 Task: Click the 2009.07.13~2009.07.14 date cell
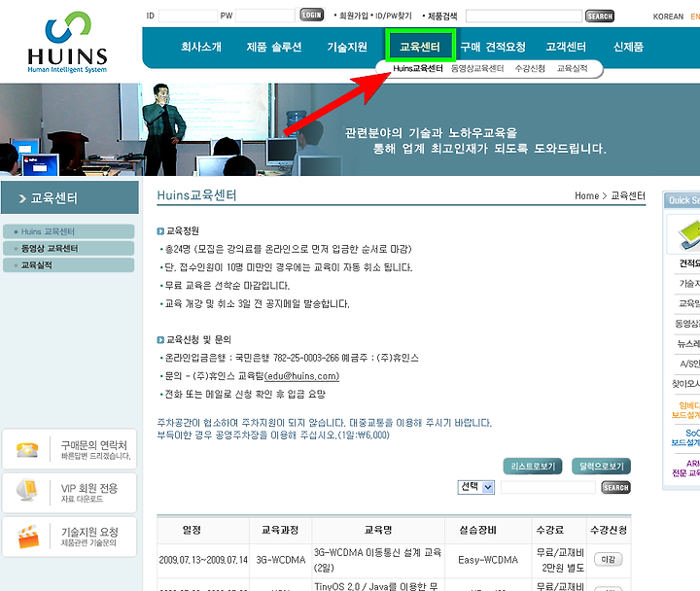(203, 560)
